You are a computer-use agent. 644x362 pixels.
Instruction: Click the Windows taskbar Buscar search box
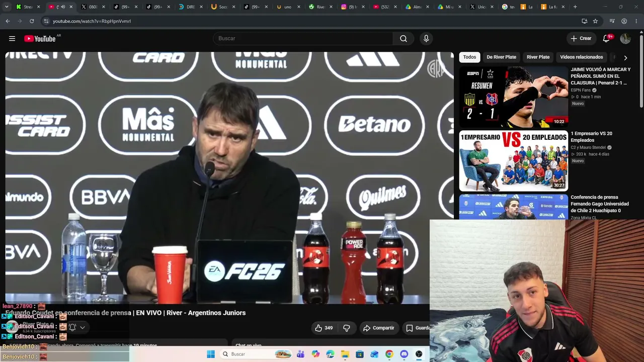coord(257,354)
